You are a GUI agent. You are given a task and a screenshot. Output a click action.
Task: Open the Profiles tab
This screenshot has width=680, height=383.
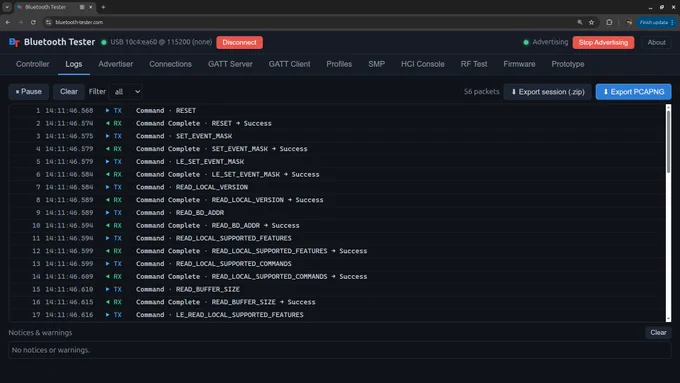tap(339, 64)
